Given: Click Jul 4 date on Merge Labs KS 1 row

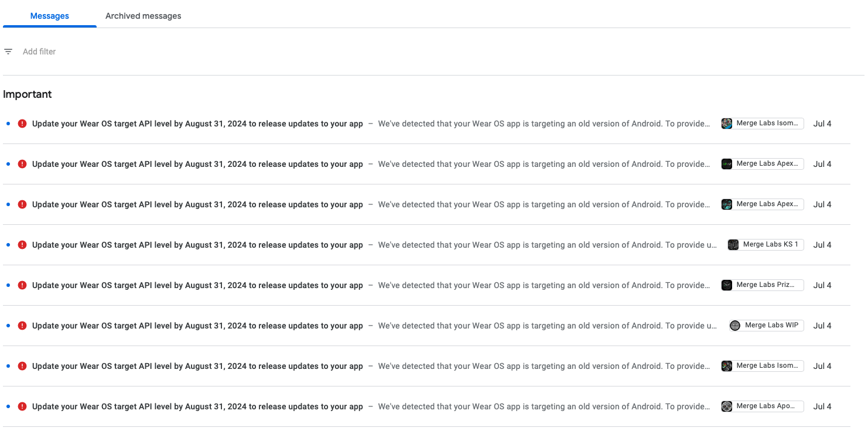Looking at the screenshot, I should coord(822,245).
